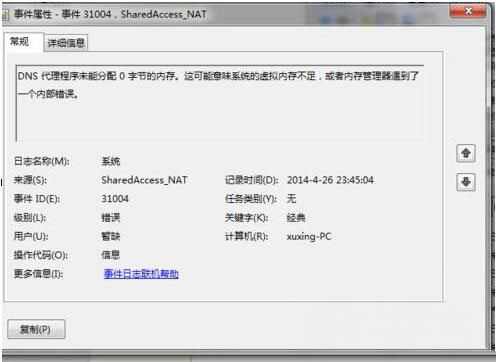The height and width of the screenshot is (362, 496).
Task: Open the 事件日志联机帮助 link
Action: click(141, 274)
